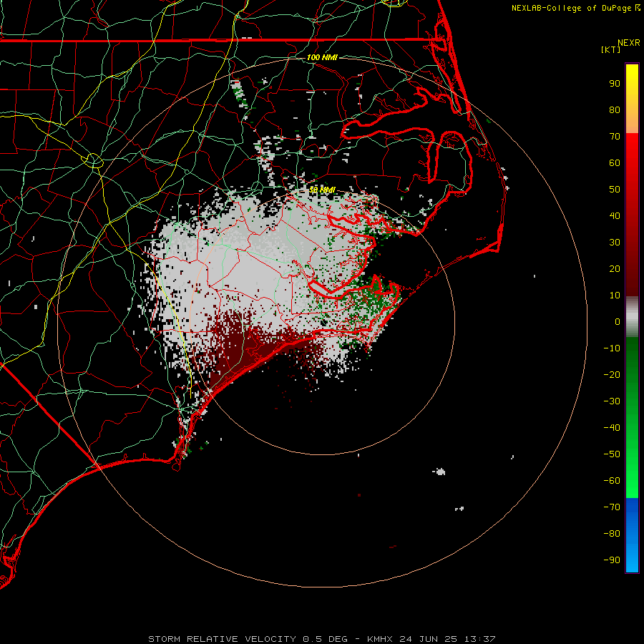Click the KMHX station identifier in the caption
The width and height of the screenshot is (644, 644).
pos(380,639)
